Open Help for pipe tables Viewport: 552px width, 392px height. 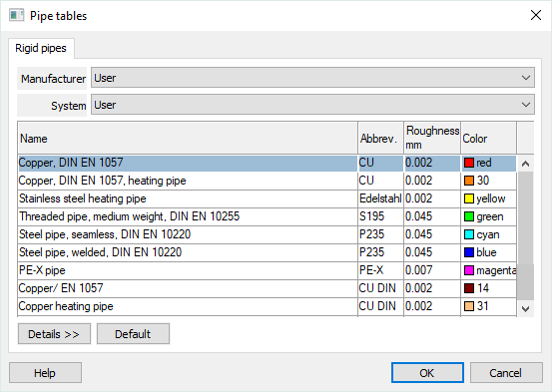coord(45,373)
